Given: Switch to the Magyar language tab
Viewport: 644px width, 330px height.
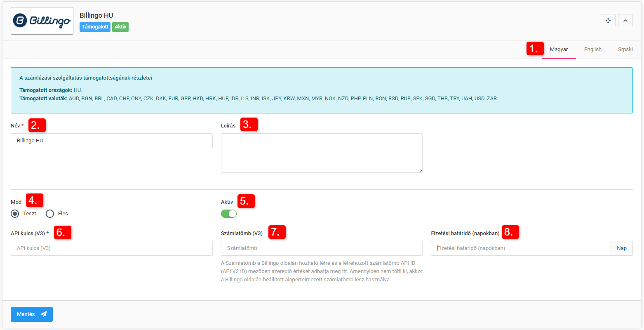Looking at the screenshot, I should tap(559, 49).
